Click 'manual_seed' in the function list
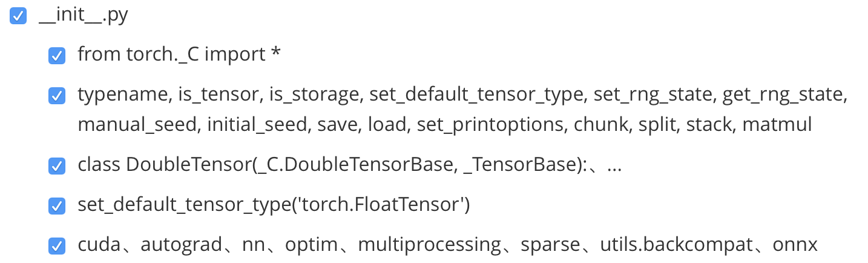The image size is (868, 263). coord(137,125)
